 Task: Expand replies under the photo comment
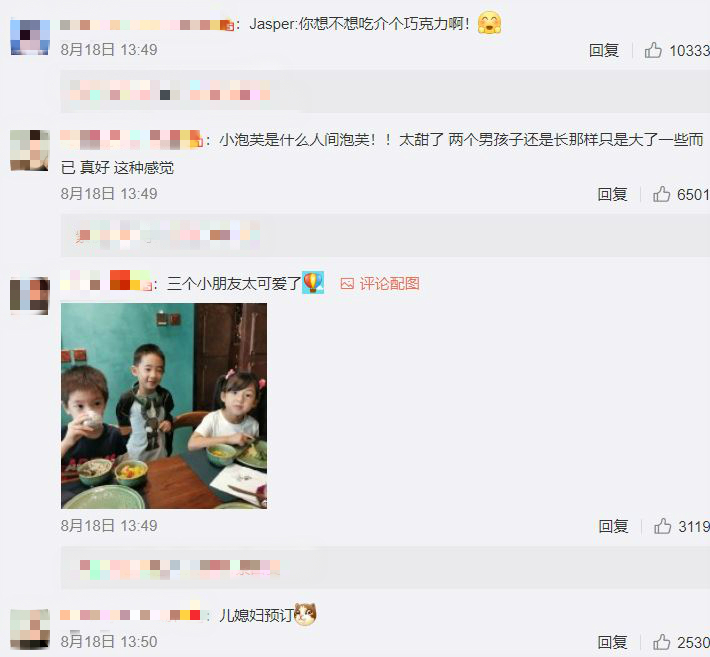[385, 567]
